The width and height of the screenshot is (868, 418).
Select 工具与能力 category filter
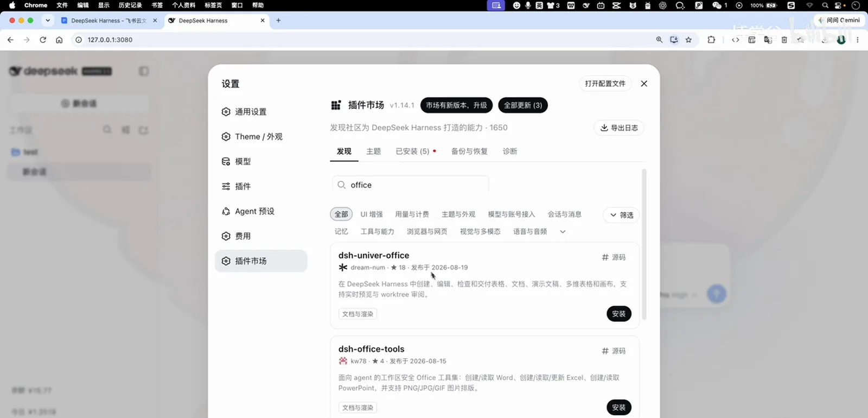(378, 232)
